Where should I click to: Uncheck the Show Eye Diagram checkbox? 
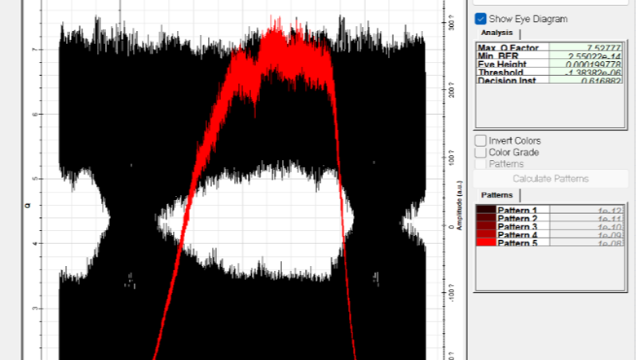[x=480, y=19]
